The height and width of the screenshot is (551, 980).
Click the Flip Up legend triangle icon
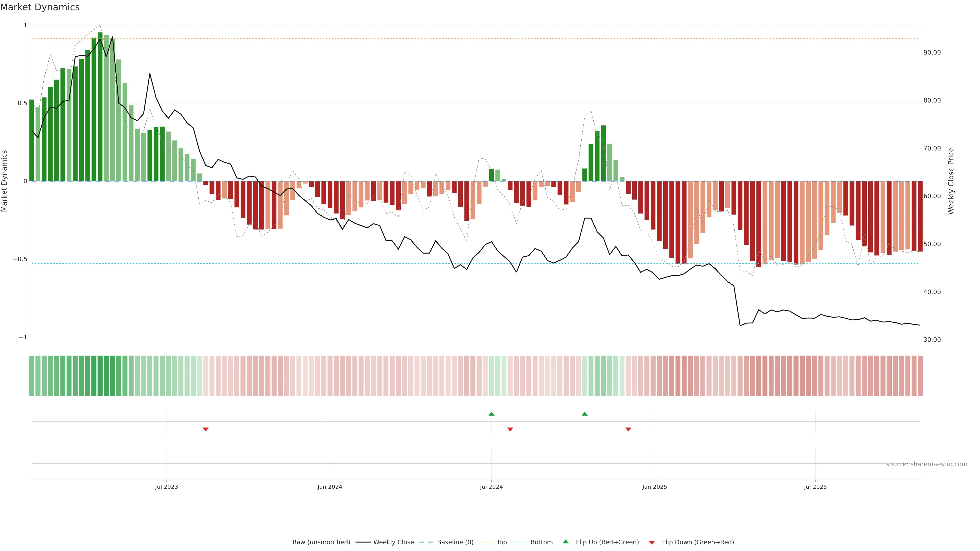(x=566, y=542)
